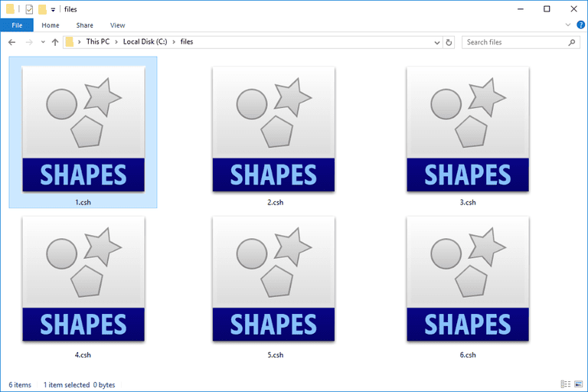Click the Properties quick access icon
Image resolution: width=588 pixels, height=392 pixels.
tap(29, 9)
